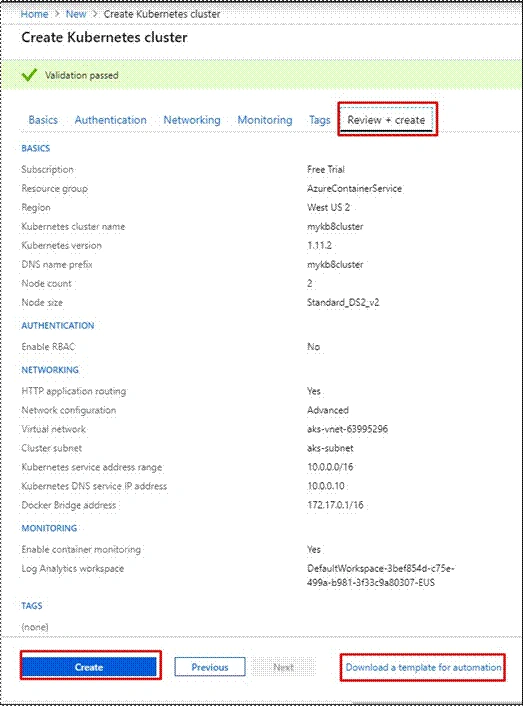Click Yes next to HTTP application routing
Screen dimensions: 529x713
coord(314,392)
